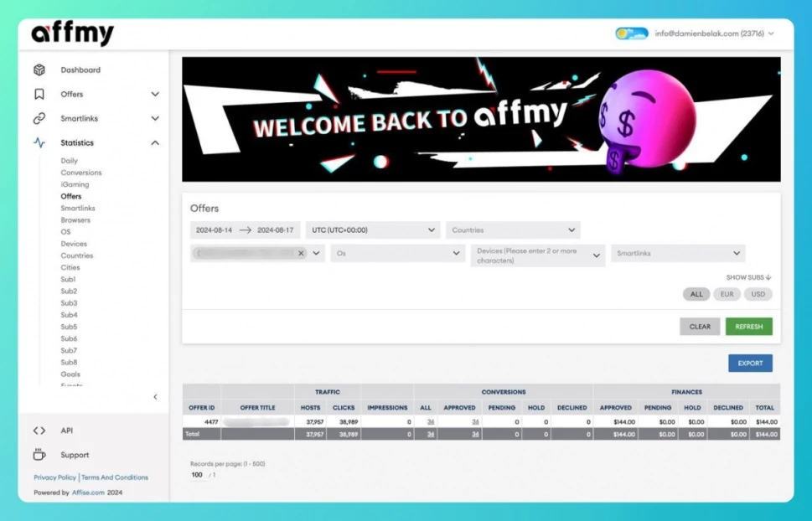Open the Affise.com link
The width and height of the screenshot is (812, 521).
click(88, 493)
